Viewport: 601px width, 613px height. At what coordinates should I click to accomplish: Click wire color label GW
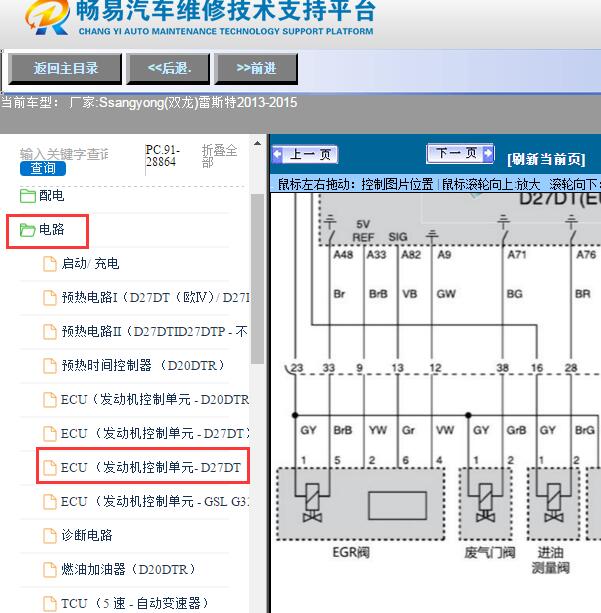tap(446, 294)
